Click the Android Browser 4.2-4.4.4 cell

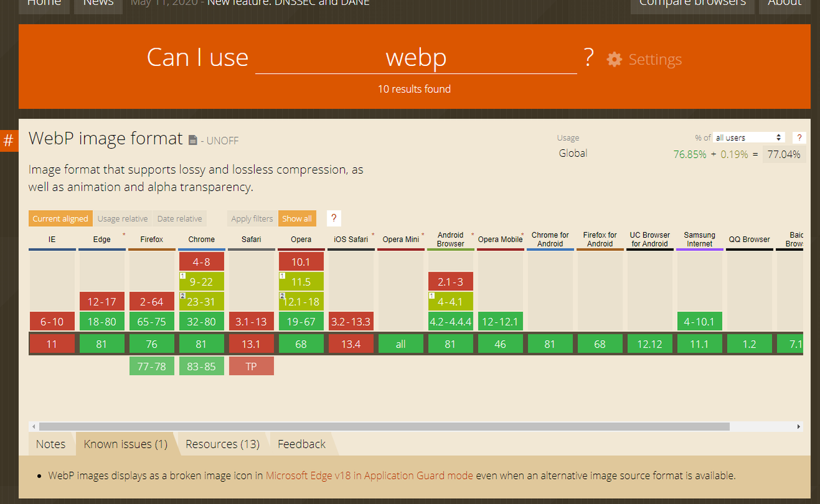(450, 321)
